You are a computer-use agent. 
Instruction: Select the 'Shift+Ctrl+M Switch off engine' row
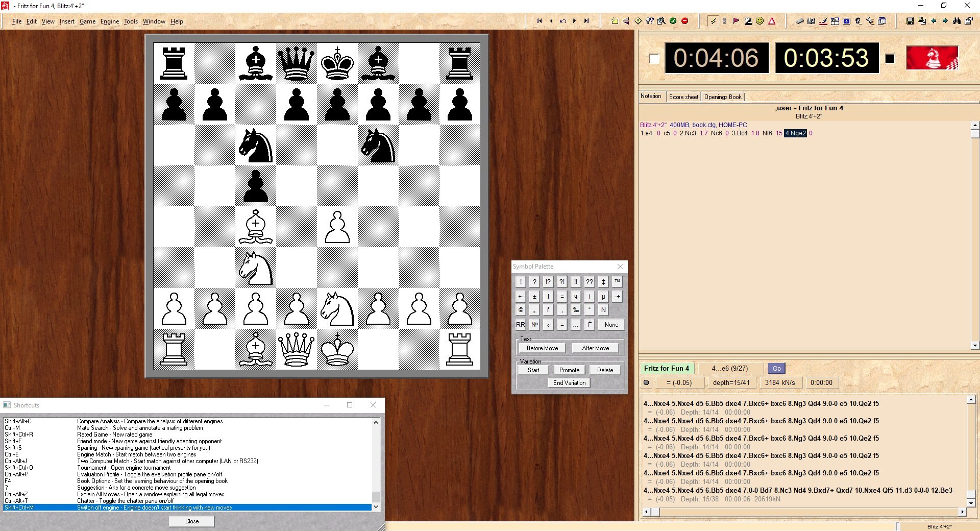[188, 508]
